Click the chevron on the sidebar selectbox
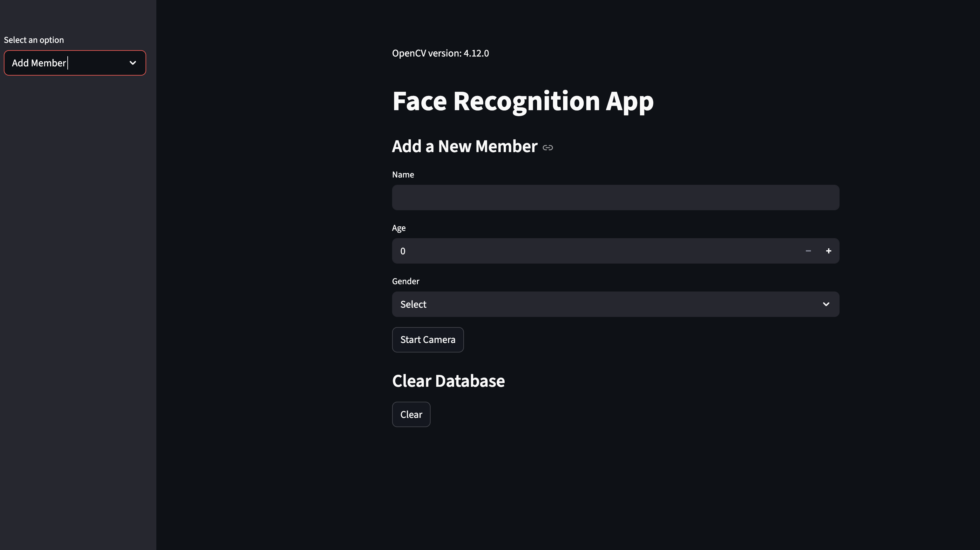Viewport: 980px width, 550px height. point(133,63)
